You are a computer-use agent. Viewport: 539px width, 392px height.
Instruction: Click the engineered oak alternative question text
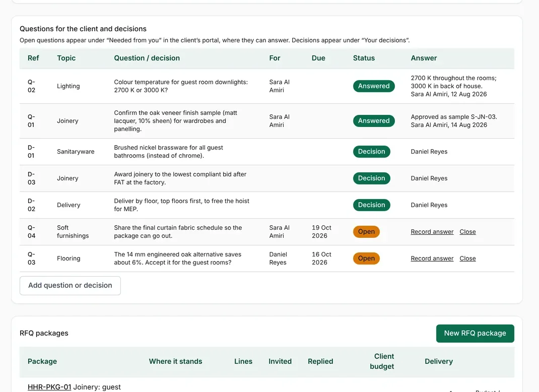pos(178,258)
